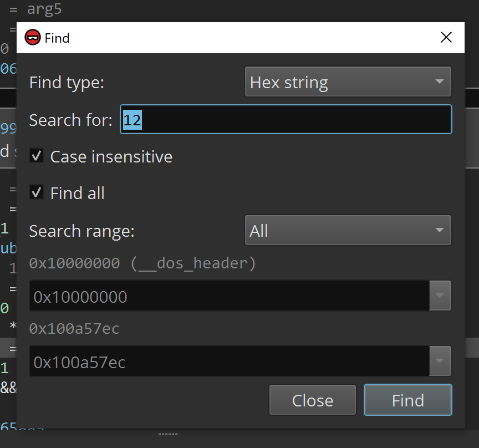This screenshot has width=479, height=448.
Task: Toggle the Find all checkbox
Action: 37,192
